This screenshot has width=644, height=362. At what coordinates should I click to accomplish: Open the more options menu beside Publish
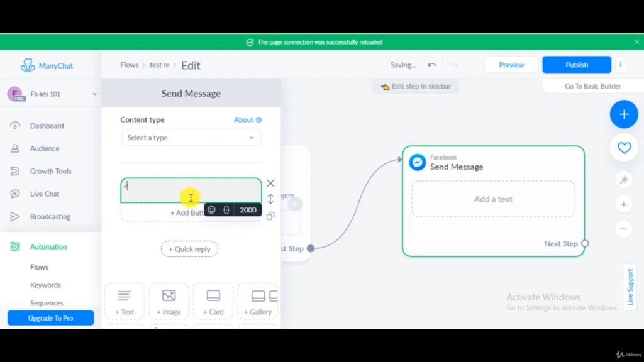[620, 65]
